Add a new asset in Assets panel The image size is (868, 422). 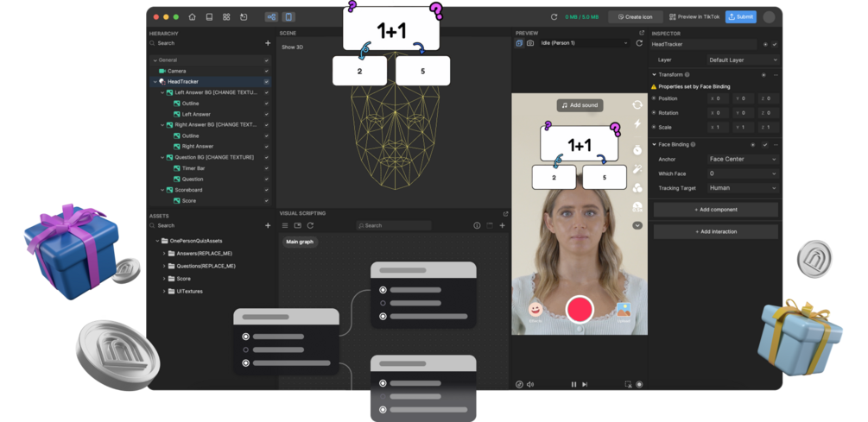[268, 225]
